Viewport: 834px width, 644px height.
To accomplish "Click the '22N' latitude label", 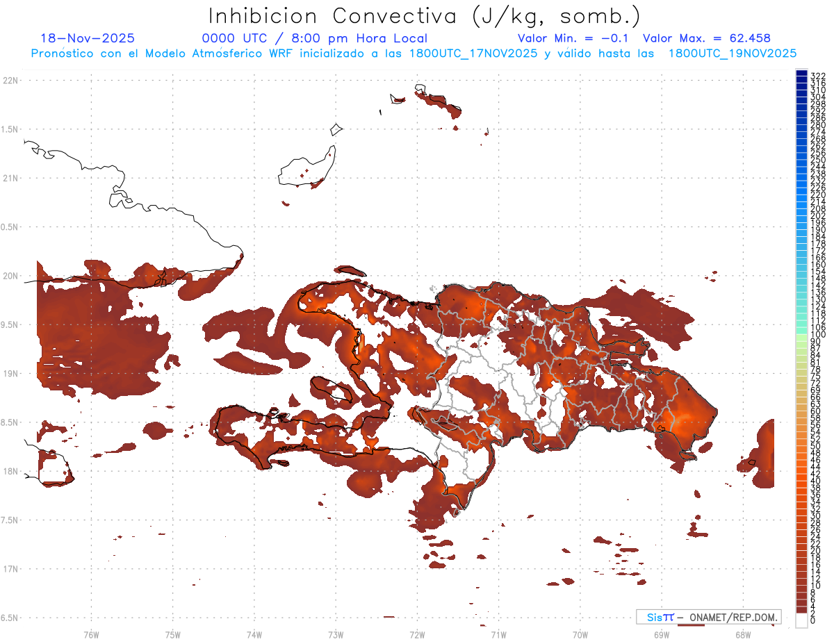I will click(x=10, y=81).
